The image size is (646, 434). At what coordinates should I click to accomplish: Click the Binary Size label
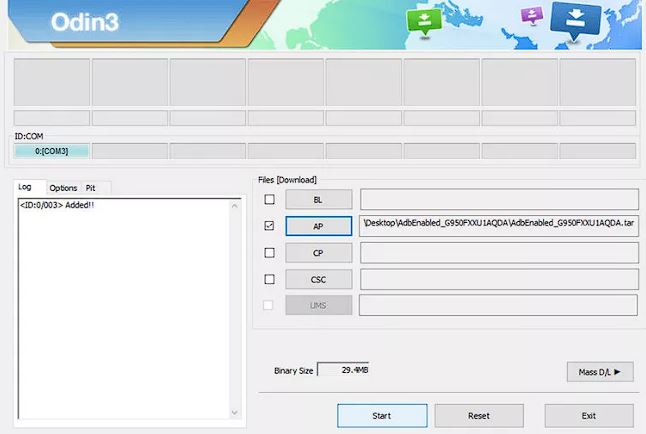click(293, 371)
